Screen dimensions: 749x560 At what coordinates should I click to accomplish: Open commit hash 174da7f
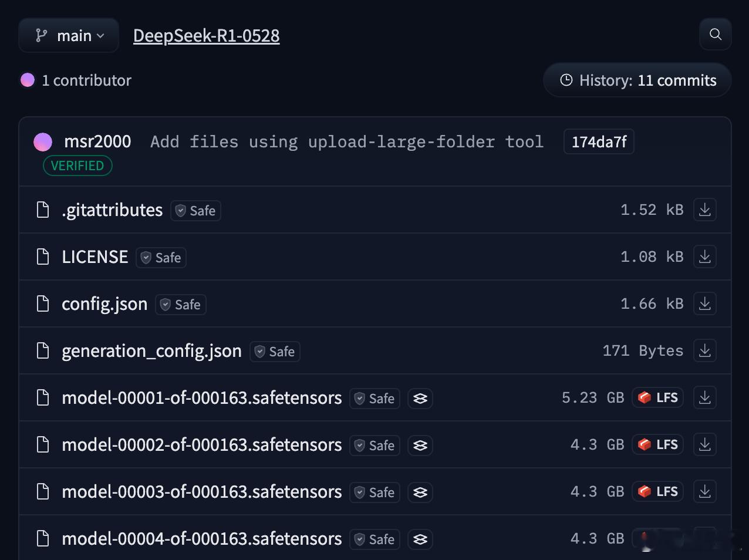tap(599, 141)
